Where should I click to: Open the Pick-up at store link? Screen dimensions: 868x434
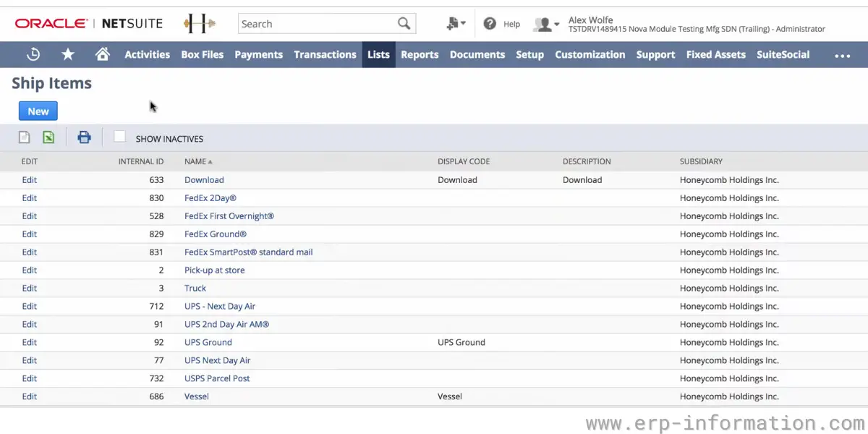pos(215,271)
